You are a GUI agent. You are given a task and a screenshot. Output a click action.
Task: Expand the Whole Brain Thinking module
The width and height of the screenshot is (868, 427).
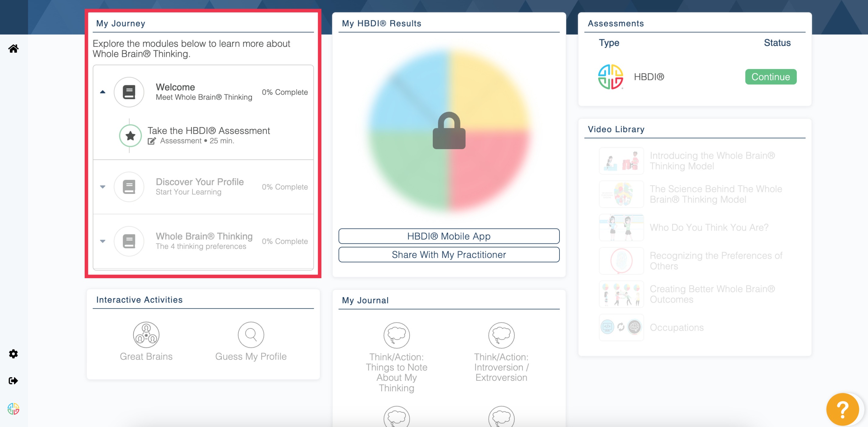click(x=103, y=241)
